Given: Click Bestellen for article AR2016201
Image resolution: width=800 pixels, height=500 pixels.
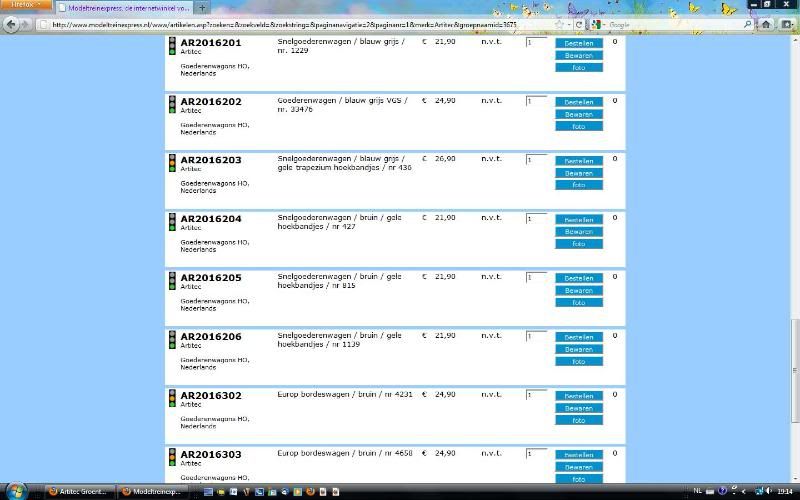Looking at the screenshot, I should (579, 43).
